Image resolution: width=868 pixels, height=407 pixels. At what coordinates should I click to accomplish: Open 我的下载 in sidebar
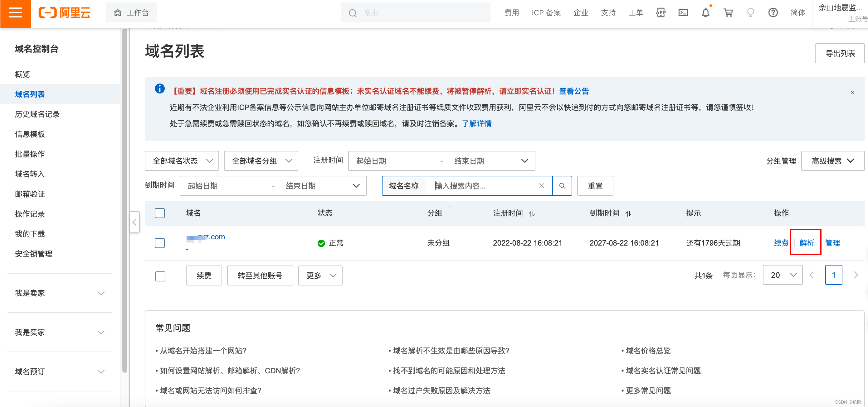(30, 234)
